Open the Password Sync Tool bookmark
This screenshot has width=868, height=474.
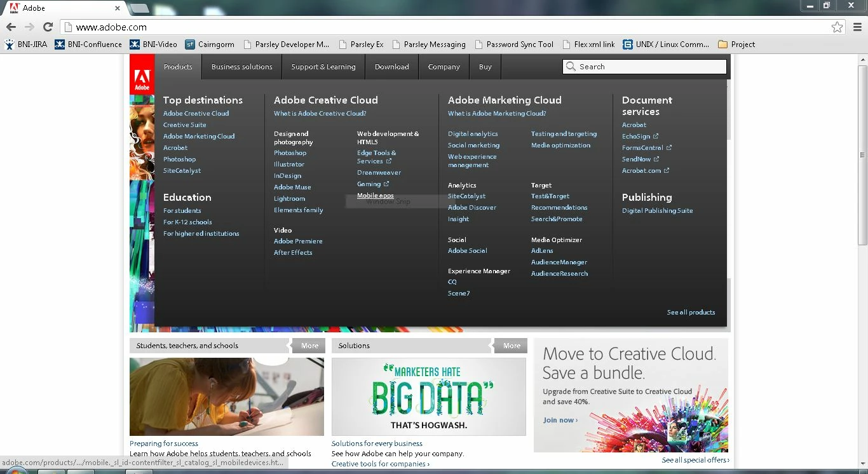point(514,44)
